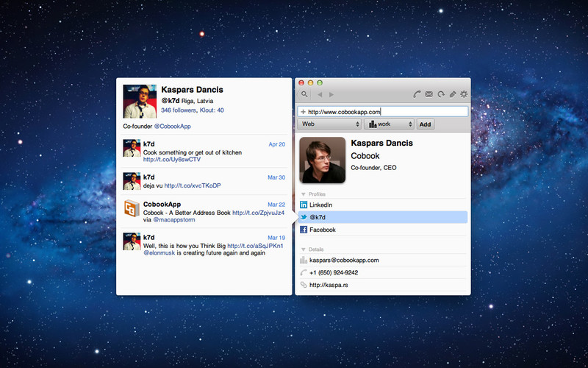Collapse the Details section triangle
588x368 pixels.
click(304, 250)
